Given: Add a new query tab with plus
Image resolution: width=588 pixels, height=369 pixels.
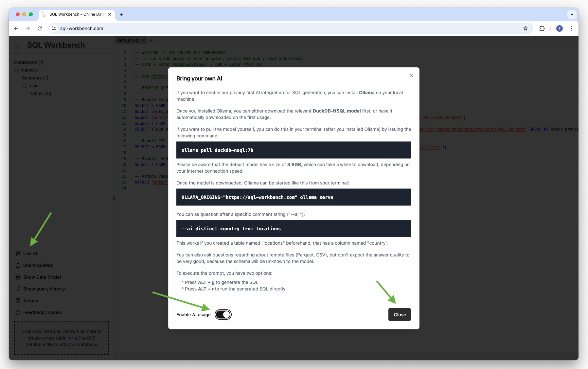Looking at the screenshot, I should coord(151,40).
